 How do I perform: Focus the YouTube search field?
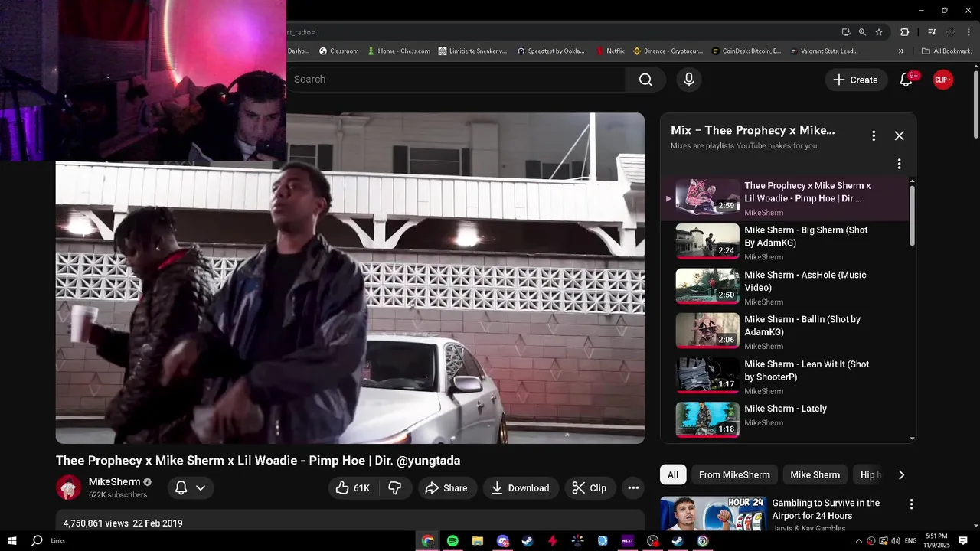(x=456, y=80)
